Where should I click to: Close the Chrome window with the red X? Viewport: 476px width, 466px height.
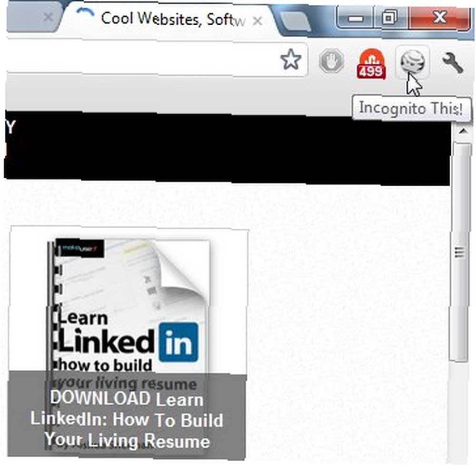click(x=439, y=18)
